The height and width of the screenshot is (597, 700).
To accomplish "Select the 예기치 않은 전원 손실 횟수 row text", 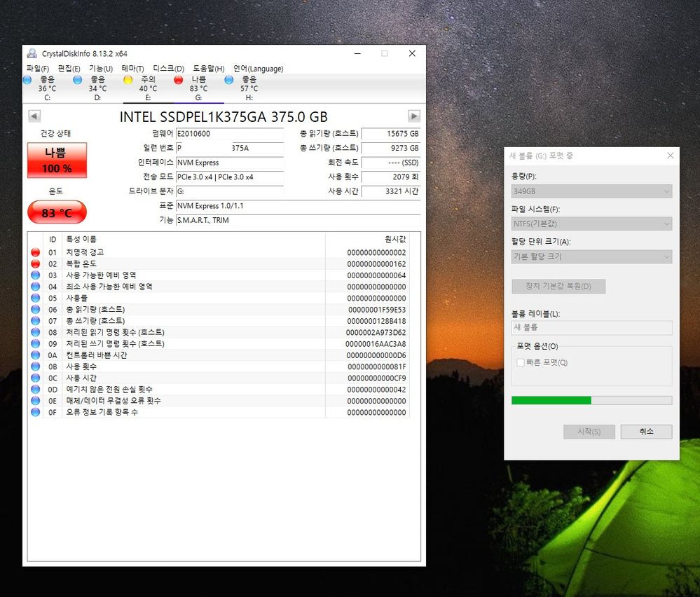I will point(109,390).
